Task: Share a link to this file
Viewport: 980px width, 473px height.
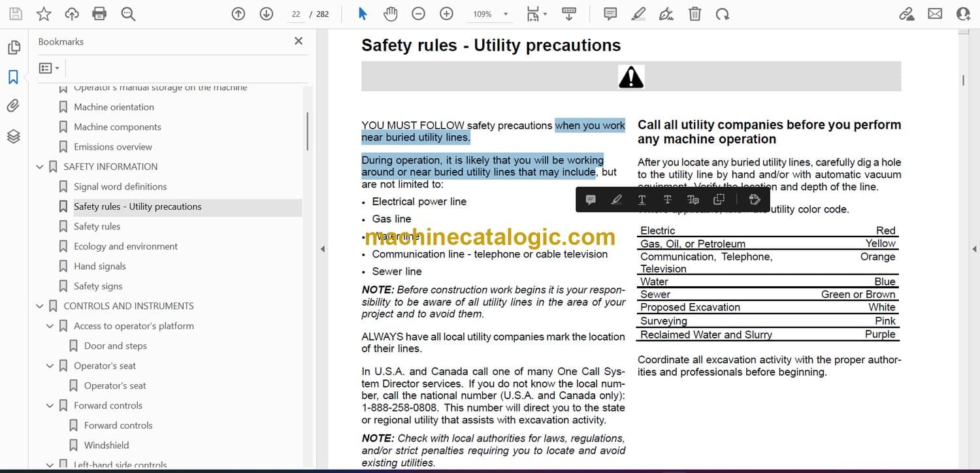Action: click(906, 14)
